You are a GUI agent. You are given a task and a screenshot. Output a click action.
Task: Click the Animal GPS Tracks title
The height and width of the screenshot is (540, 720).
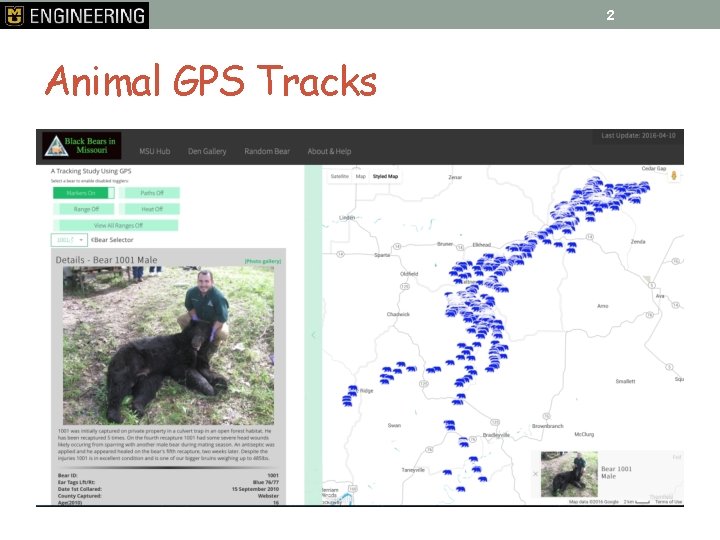coord(211,81)
